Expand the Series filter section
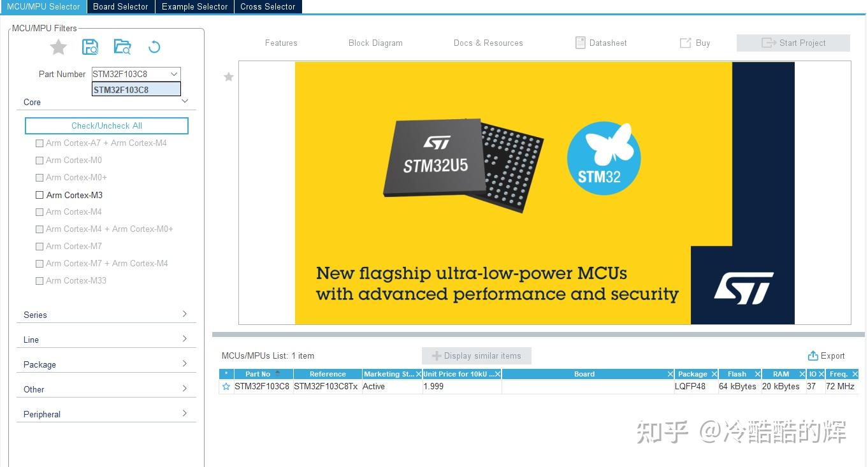The width and height of the screenshot is (868, 467). coord(185,314)
